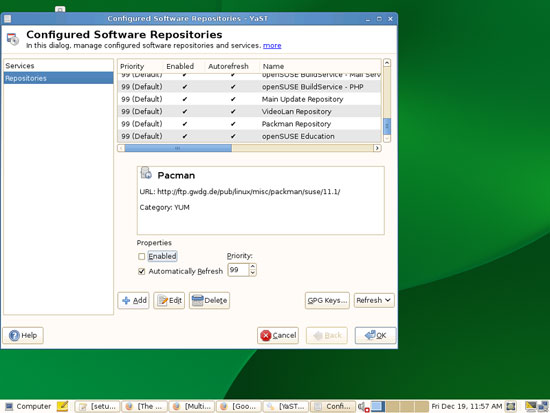Toggle the Enabled checkbox

click(142, 257)
